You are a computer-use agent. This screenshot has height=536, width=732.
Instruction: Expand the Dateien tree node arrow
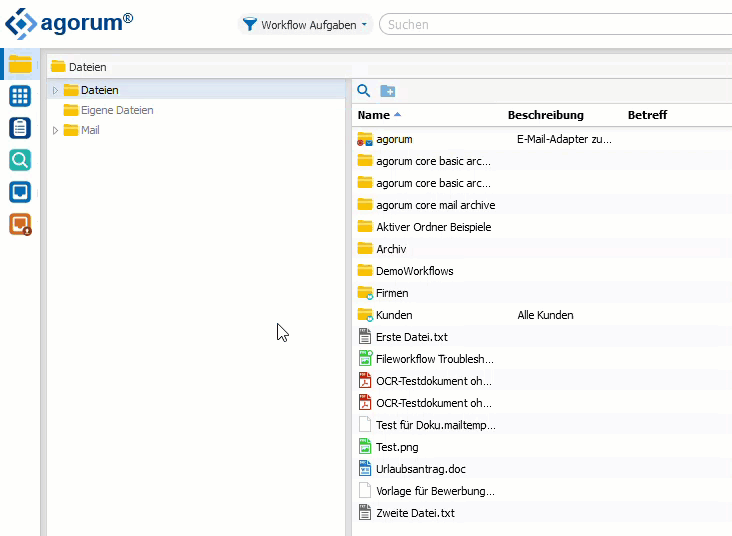click(x=55, y=90)
